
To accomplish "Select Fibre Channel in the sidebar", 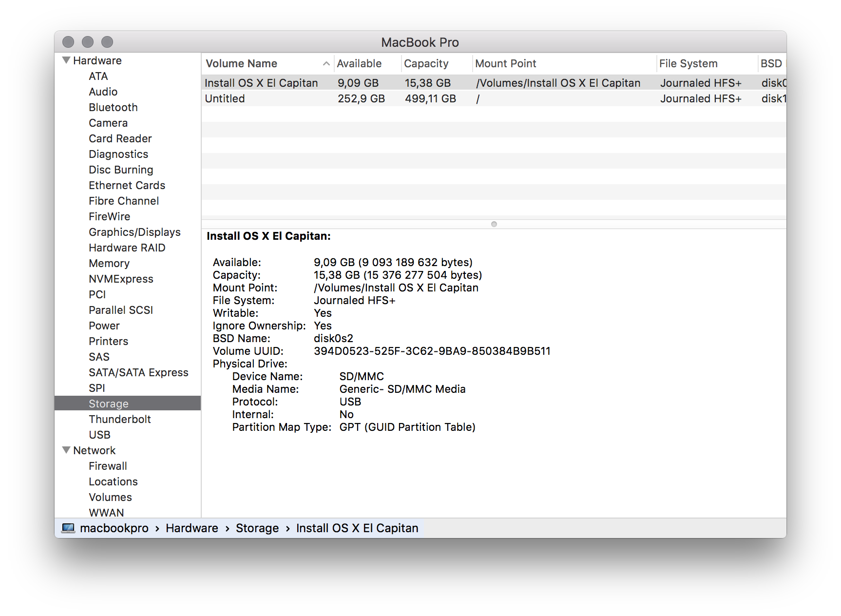I will tap(124, 201).
